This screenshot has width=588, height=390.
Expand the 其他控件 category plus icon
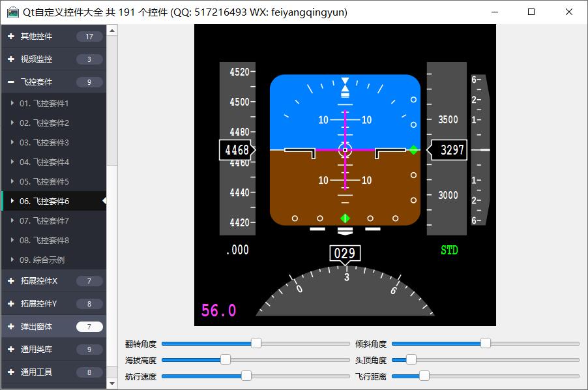pyautogui.click(x=11, y=37)
